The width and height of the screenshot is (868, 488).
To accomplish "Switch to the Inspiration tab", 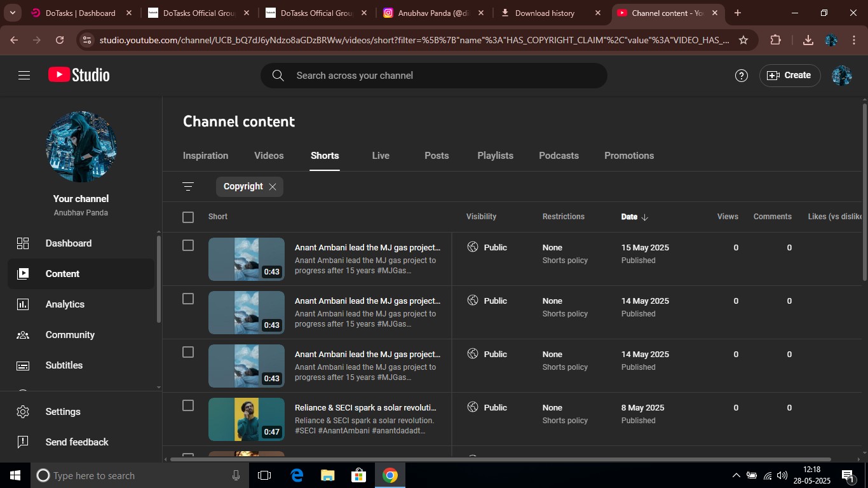I will coord(205,156).
